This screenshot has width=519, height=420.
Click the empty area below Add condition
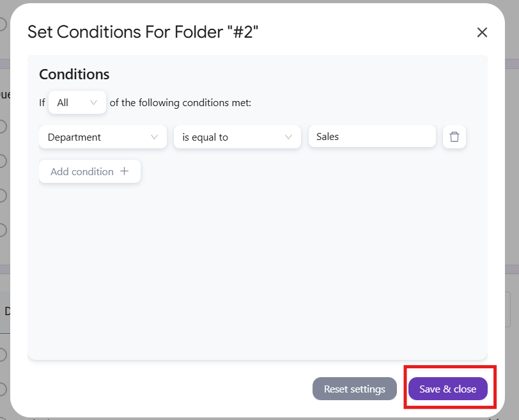pos(256,268)
